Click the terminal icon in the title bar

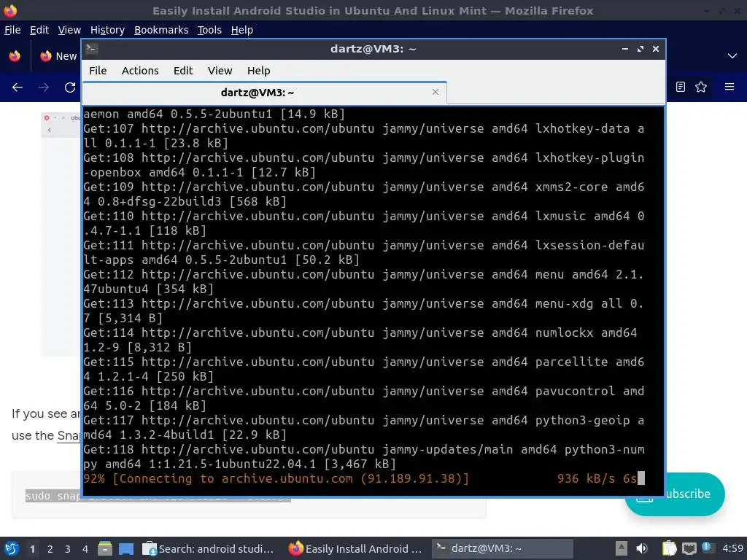91,49
